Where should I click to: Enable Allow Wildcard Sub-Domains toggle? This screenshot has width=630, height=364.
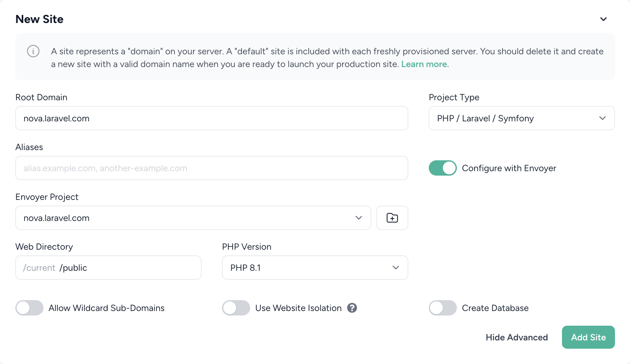pos(29,308)
